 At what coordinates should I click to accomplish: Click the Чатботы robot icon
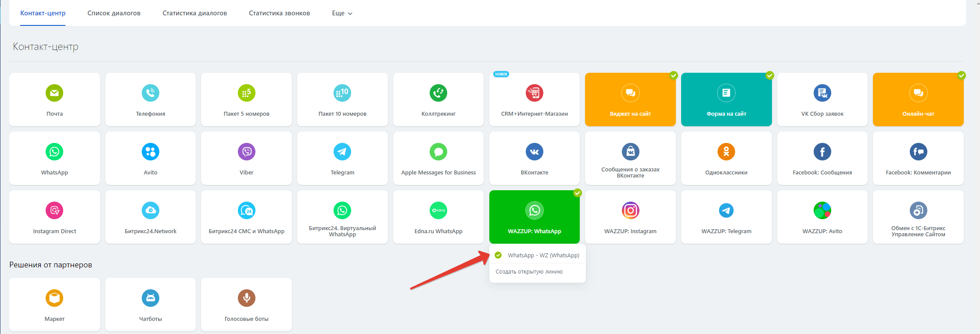tap(151, 298)
